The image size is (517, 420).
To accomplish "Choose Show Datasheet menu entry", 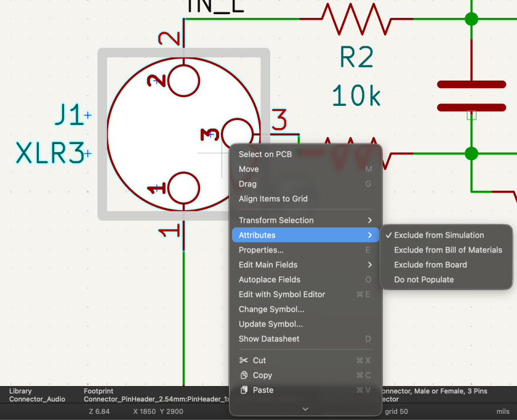I will [269, 339].
